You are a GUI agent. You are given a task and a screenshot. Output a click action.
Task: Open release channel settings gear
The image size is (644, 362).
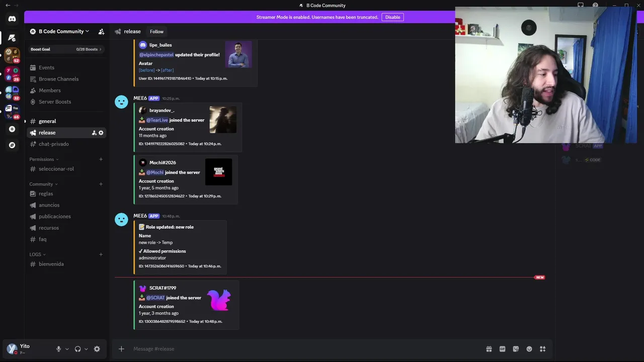101,133
